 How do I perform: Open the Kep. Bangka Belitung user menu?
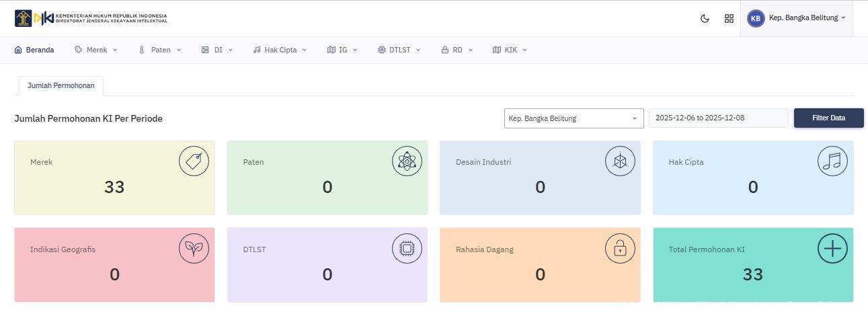pos(796,18)
